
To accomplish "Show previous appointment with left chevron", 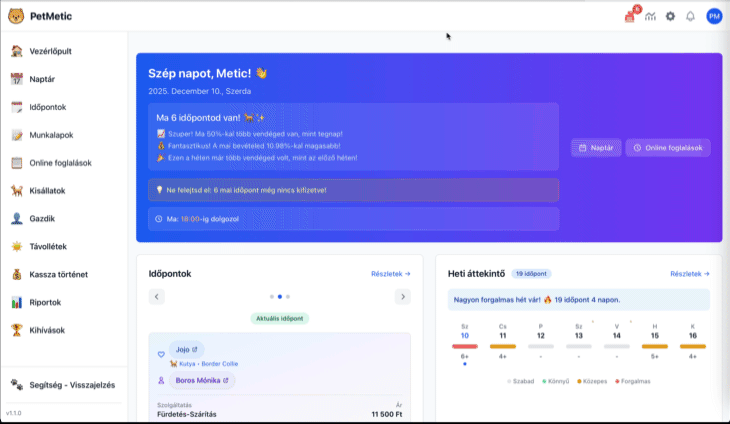I will (x=156, y=296).
